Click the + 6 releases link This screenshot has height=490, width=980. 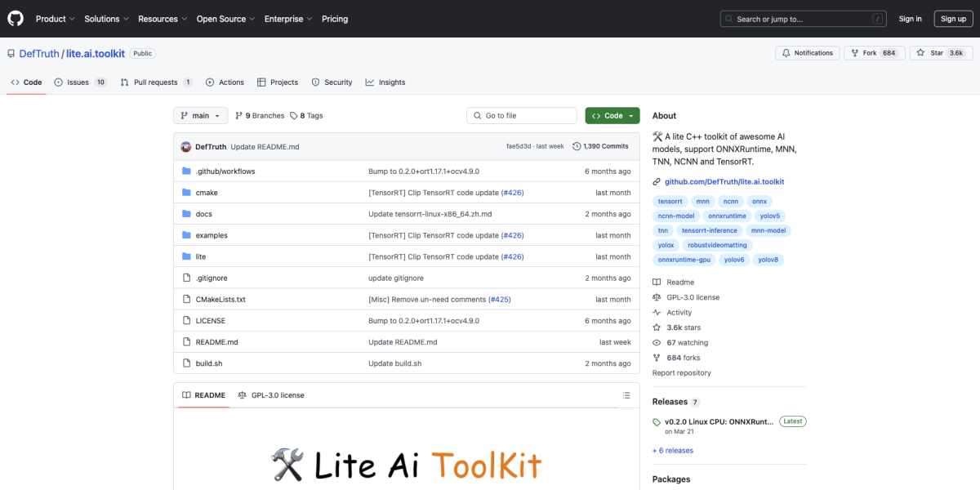pos(672,450)
